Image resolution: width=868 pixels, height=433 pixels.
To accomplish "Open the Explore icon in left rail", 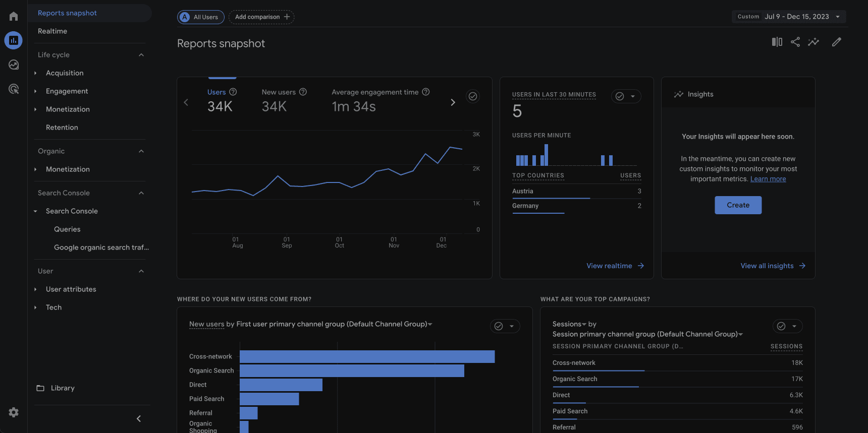I will click(x=14, y=65).
